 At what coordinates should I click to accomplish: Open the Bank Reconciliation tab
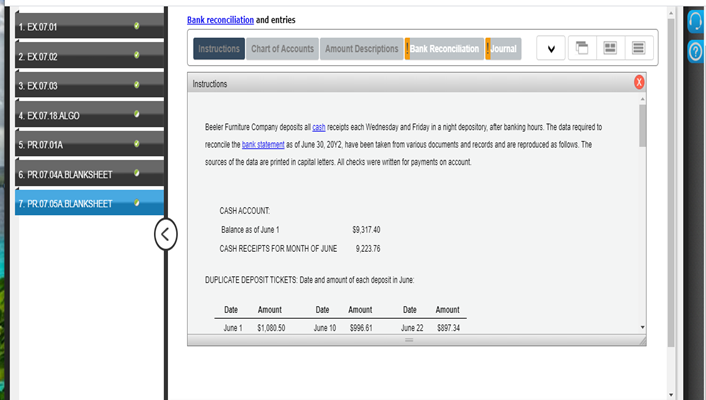coord(444,49)
